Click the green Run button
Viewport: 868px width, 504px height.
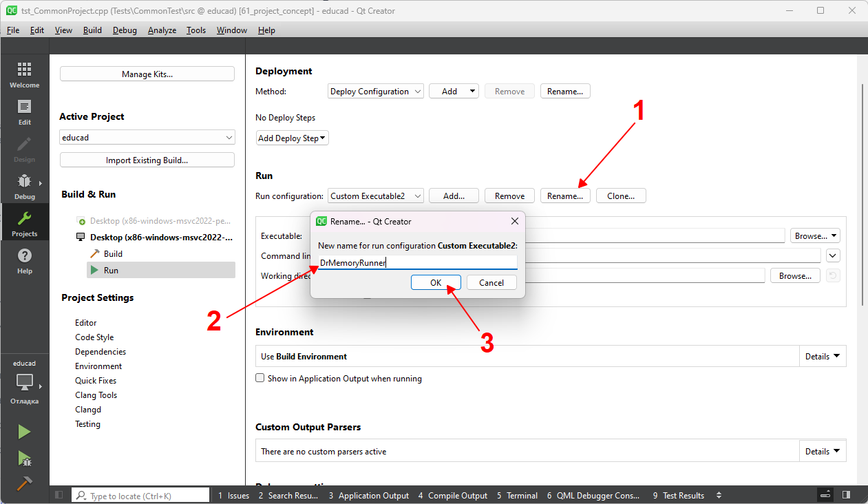(x=24, y=432)
